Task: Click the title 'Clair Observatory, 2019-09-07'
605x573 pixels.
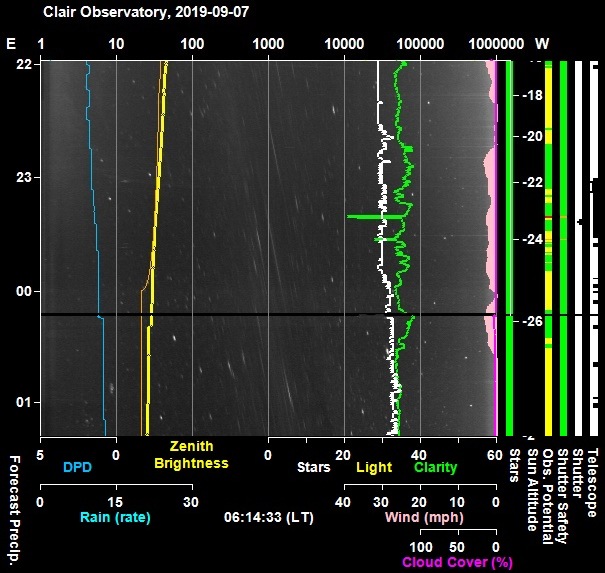Action: (146, 12)
